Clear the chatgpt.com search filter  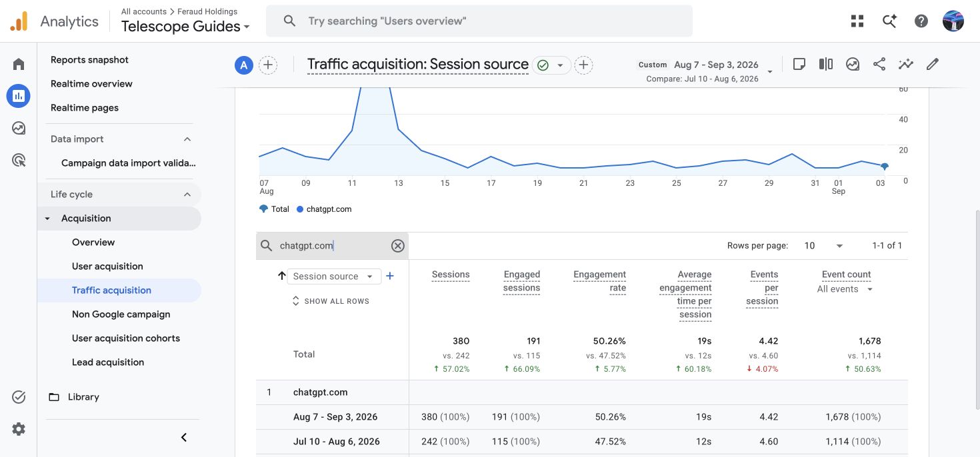(x=398, y=246)
